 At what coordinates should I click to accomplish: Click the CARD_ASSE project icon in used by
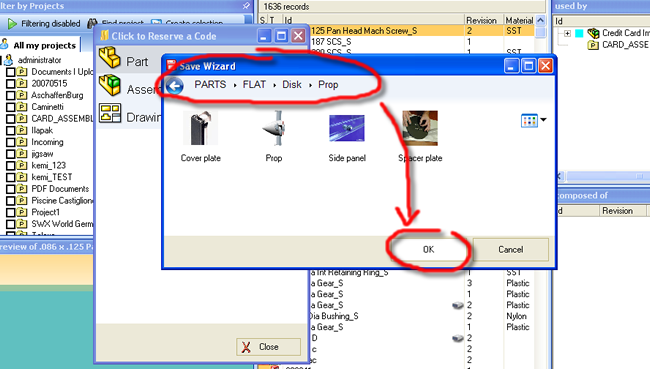pyautogui.click(x=594, y=45)
